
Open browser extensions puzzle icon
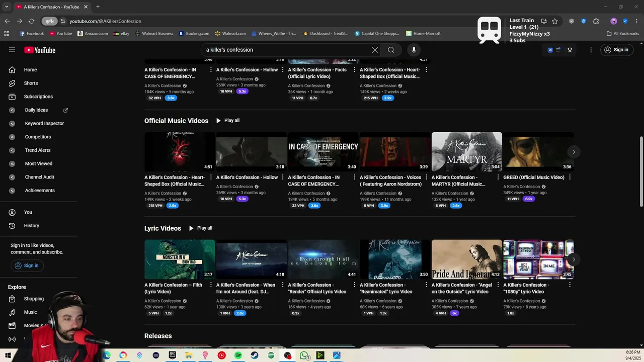pos(596,21)
